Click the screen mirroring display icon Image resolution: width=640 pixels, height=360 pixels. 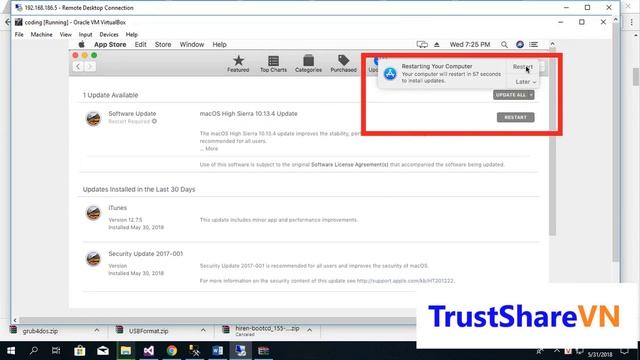point(422,44)
